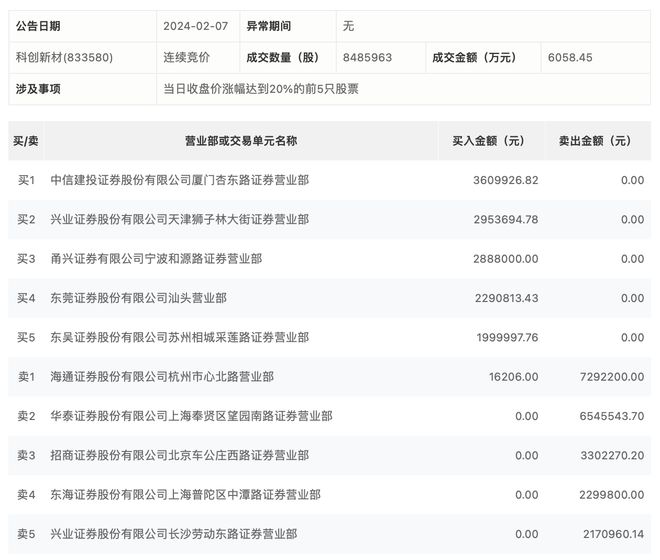The height and width of the screenshot is (560, 660).
Task: Select the 0.00 sell amount in 买1 row
Action: (633, 180)
